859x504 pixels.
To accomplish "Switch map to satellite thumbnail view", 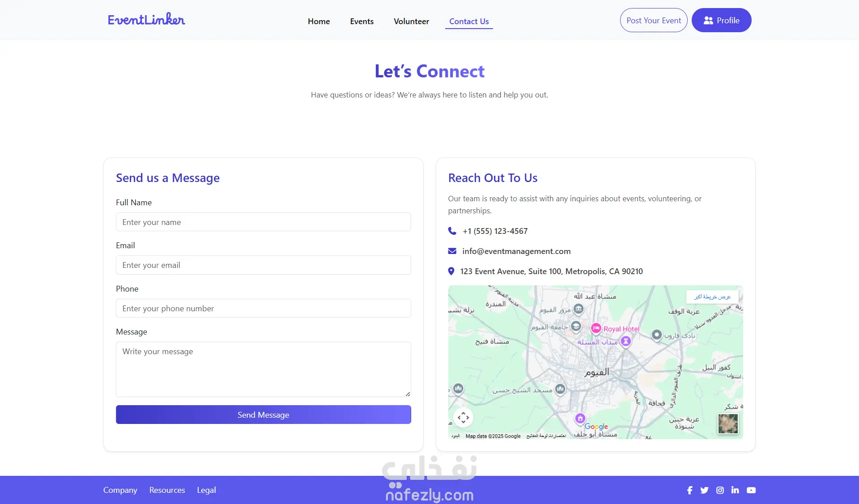I will click(728, 423).
